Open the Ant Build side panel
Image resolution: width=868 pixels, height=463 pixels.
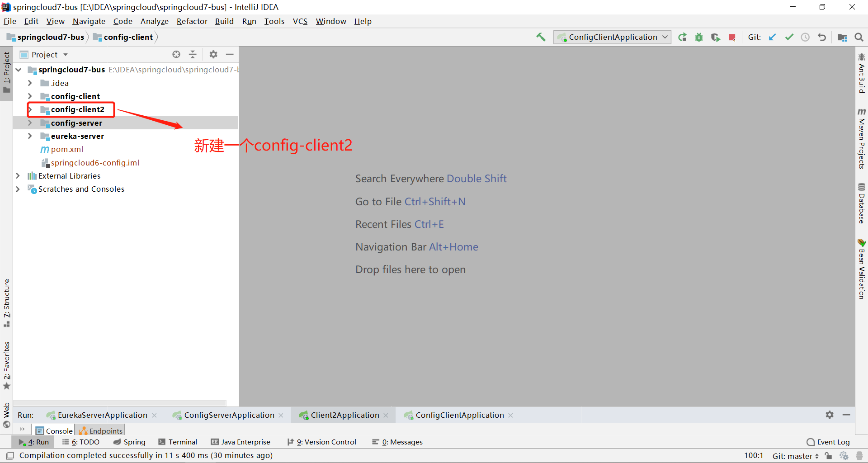(862, 73)
